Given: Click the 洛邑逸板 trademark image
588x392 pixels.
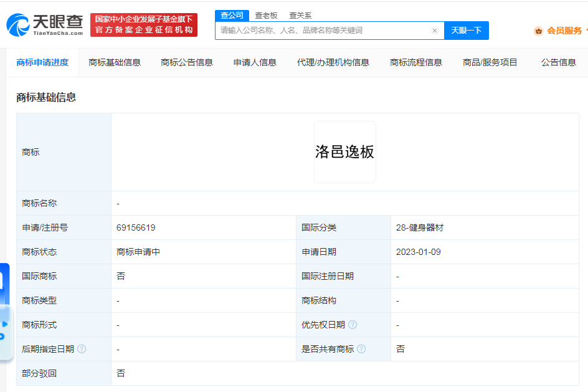Looking at the screenshot, I should pyautogui.click(x=344, y=152).
